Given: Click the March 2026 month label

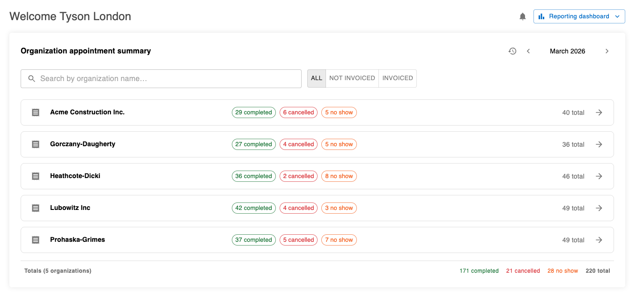Looking at the screenshot, I should (568, 51).
